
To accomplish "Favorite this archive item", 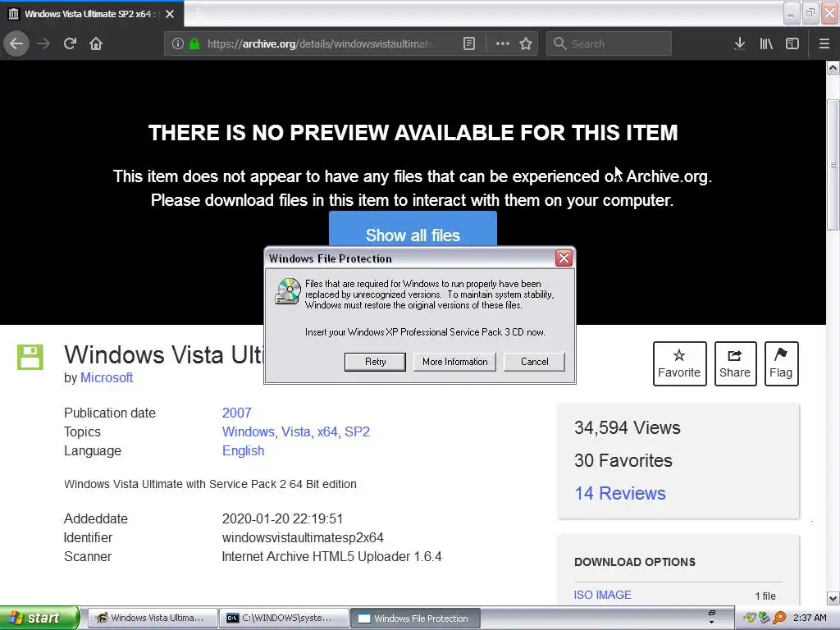I will pyautogui.click(x=679, y=363).
